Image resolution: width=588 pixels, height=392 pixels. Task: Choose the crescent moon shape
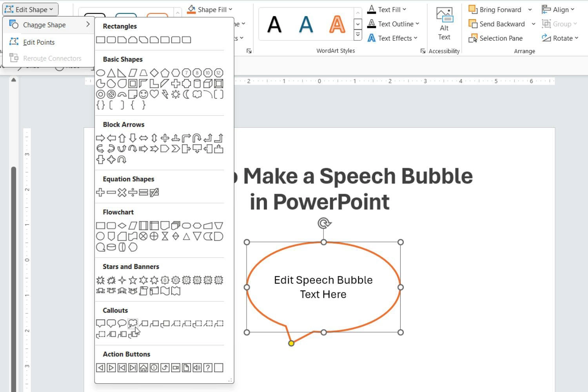click(x=186, y=94)
